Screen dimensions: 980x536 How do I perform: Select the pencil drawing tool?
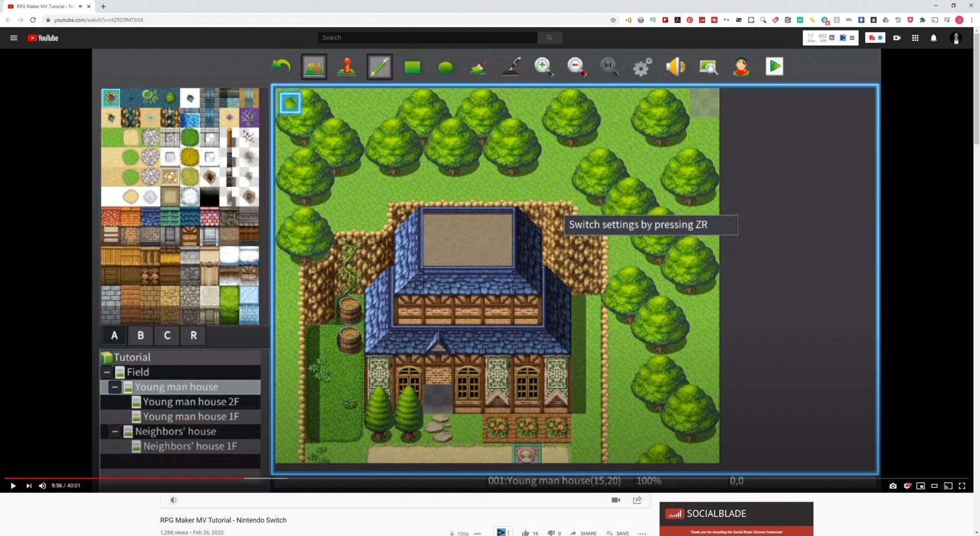point(379,67)
